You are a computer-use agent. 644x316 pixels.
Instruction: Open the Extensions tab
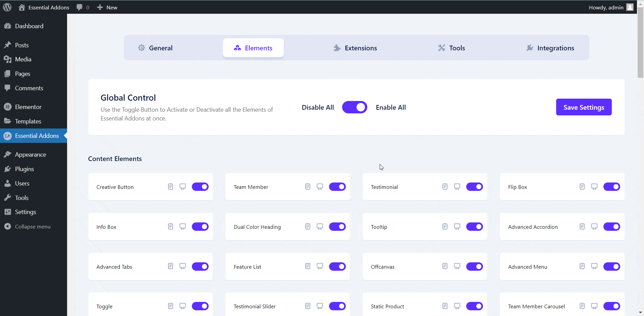(x=355, y=48)
